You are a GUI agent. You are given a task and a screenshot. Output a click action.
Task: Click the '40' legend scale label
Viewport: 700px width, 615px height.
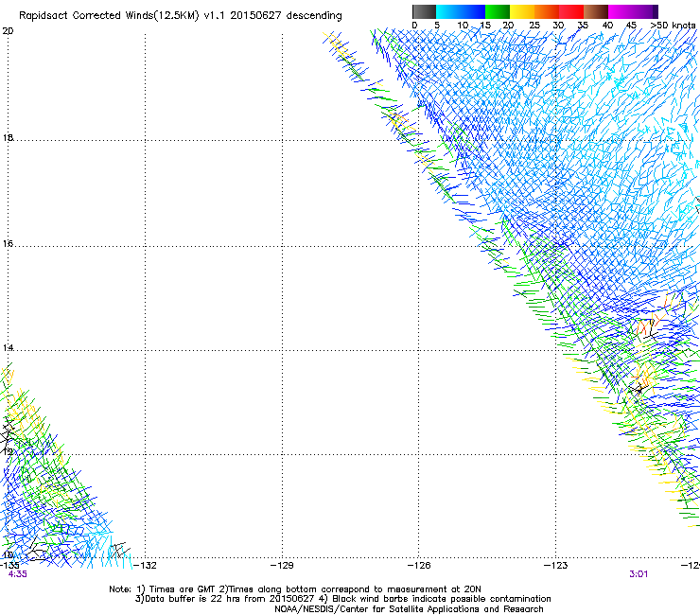coord(607,26)
